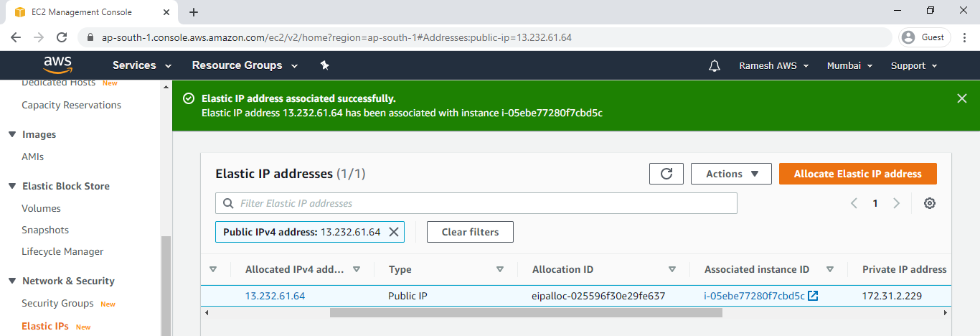Viewport: 980px width, 336px height.
Task: Click the Clear filters button
Action: coord(469,232)
